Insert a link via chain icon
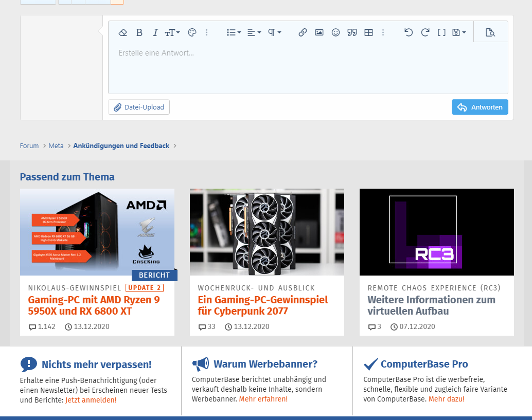The width and height of the screenshot is (532, 420). (x=303, y=32)
